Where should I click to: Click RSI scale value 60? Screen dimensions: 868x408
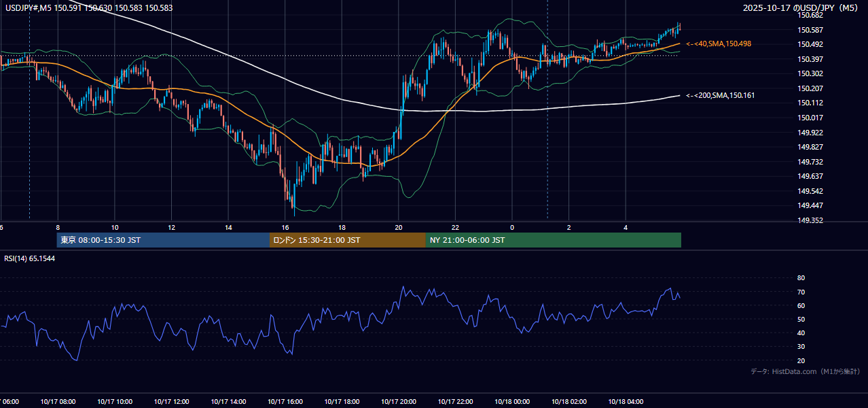pos(801,305)
